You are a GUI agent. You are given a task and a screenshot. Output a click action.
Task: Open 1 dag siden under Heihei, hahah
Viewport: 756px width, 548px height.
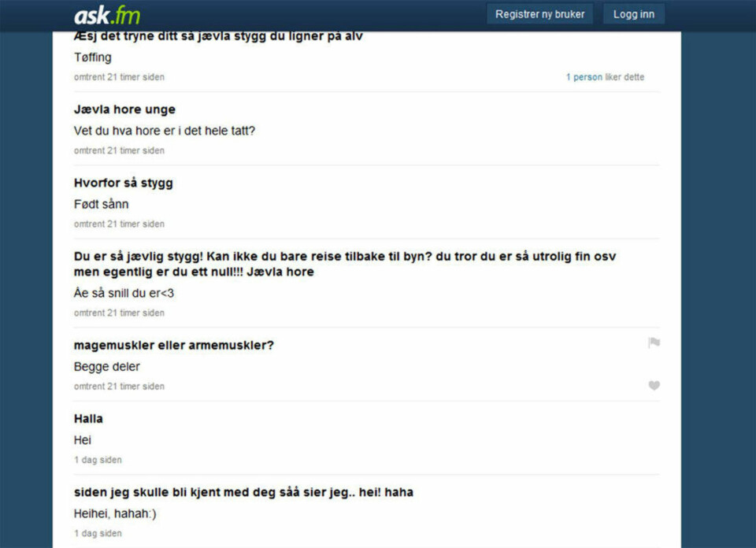pyautogui.click(x=98, y=534)
